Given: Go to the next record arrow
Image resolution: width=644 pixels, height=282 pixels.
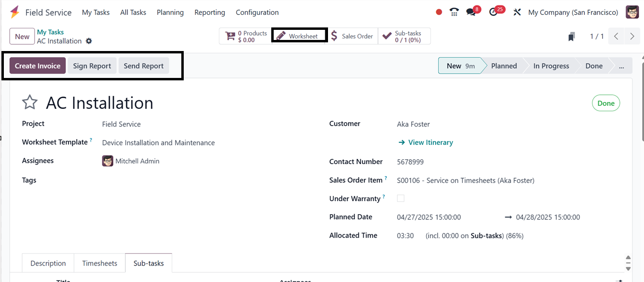Looking at the screenshot, I should pos(632,37).
